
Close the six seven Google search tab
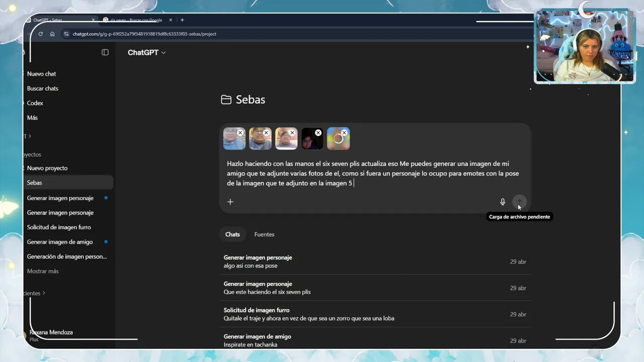171,20
